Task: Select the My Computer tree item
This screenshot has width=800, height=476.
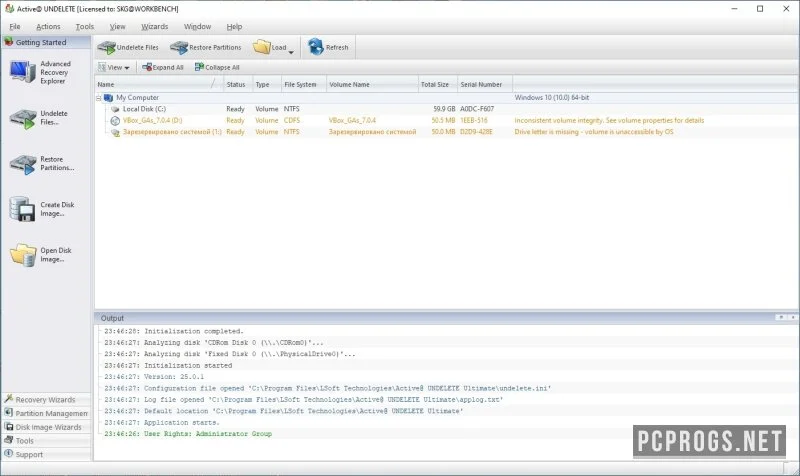Action: [x=137, y=97]
